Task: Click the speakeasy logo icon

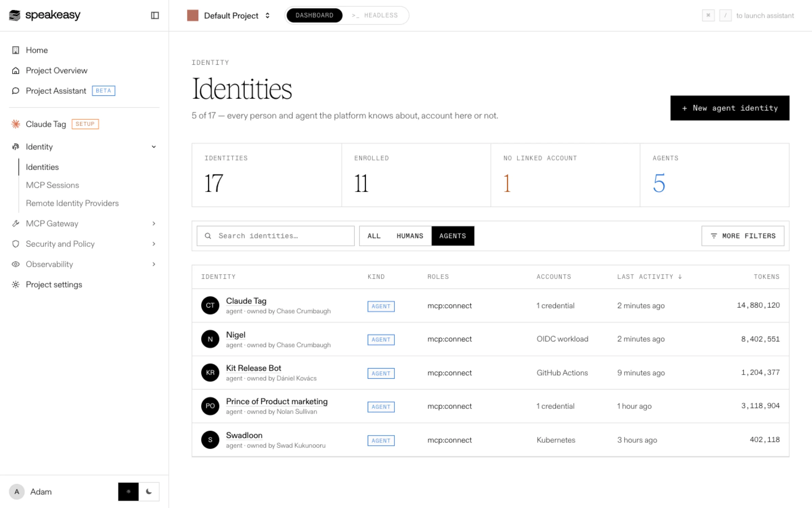Action: click(x=15, y=15)
